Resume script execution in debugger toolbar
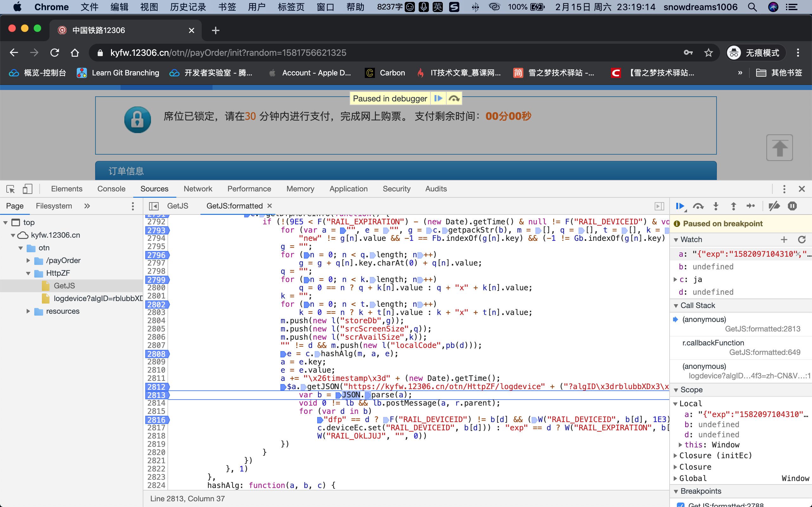This screenshot has width=812, height=507. click(x=680, y=206)
